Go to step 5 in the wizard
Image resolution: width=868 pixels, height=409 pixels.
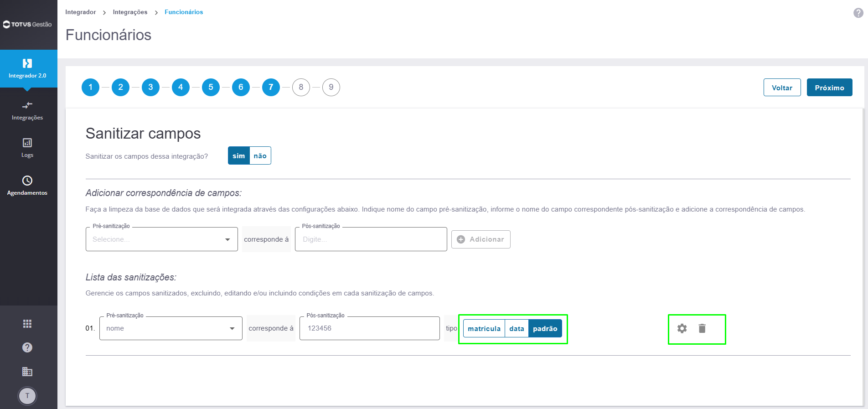point(211,87)
